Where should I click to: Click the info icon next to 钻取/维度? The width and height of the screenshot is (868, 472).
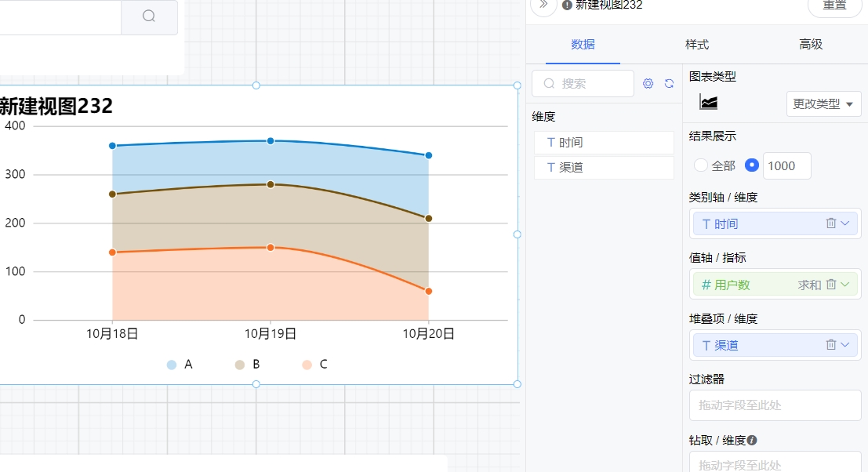point(751,440)
